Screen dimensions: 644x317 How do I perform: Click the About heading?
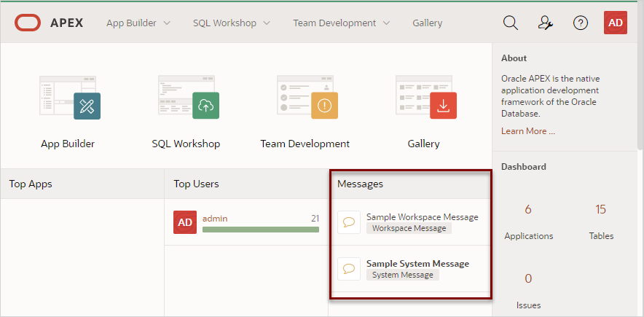point(514,58)
